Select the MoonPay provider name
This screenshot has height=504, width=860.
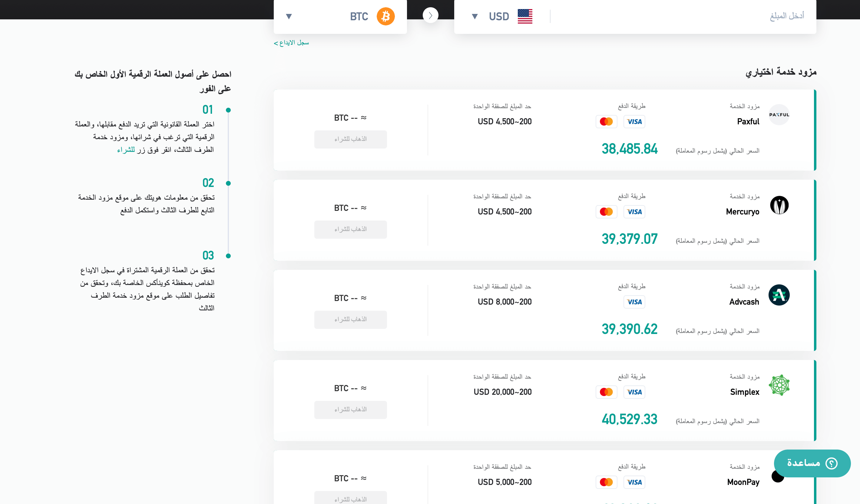click(743, 482)
